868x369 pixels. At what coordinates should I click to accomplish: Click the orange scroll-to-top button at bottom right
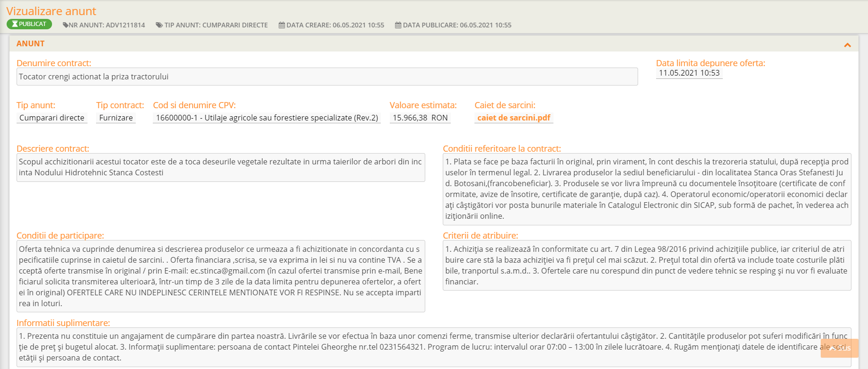click(x=840, y=348)
